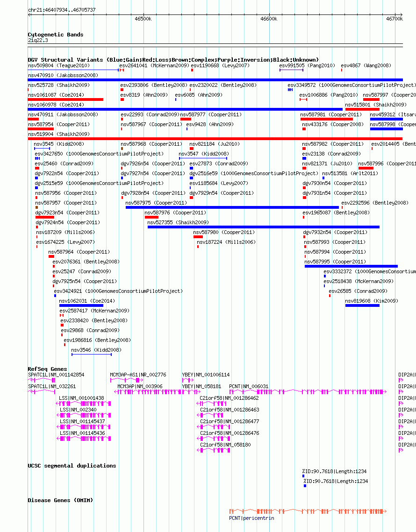Open variant esv4867 (Wang2008)
This screenshot has height=532, width=416.
coord(366,65)
